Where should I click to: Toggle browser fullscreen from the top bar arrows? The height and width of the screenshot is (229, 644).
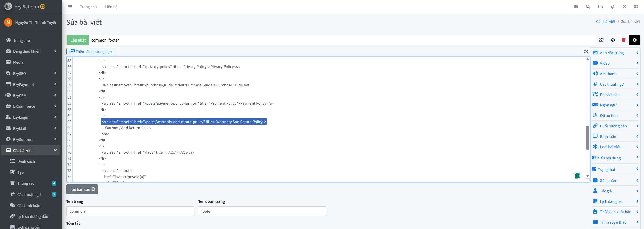(x=624, y=7)
